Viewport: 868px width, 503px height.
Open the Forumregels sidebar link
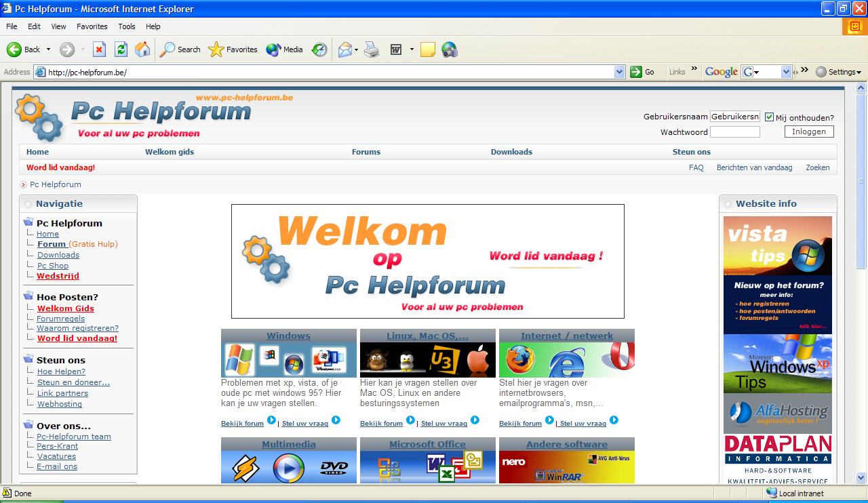[x=61, y=319]
